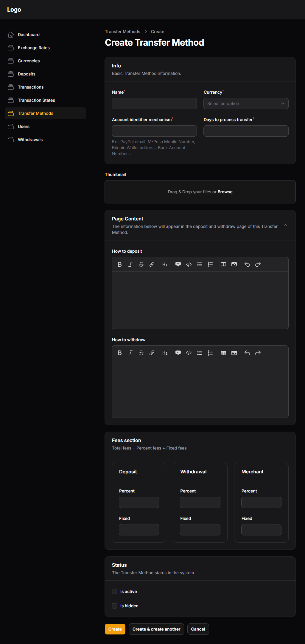Check the Is hidden checkbox
Viewport: 305px width, 644px height.
[x=114, y=606]
